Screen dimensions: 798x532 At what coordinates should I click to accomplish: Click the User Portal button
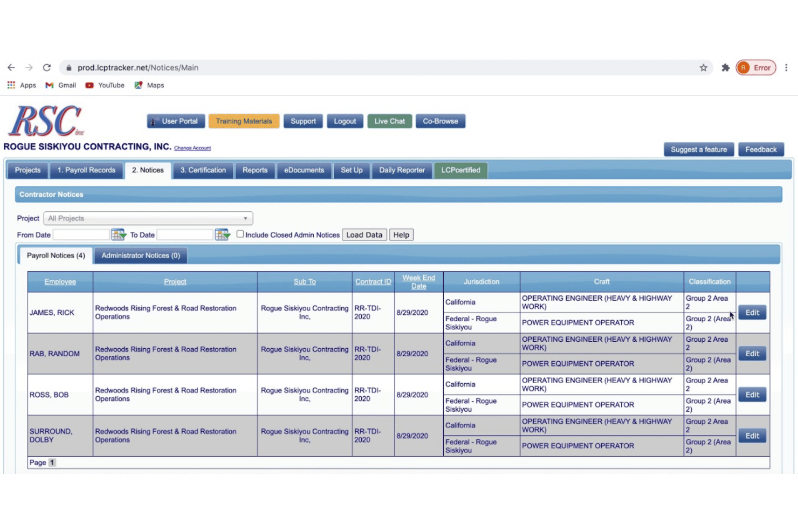(176, 121)
